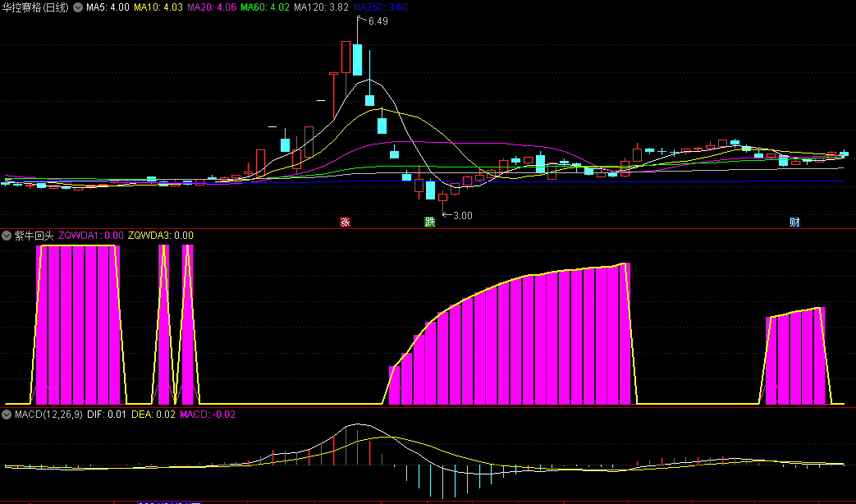
Task: Click the 6.49 highest price label
Action: [378, 21]
